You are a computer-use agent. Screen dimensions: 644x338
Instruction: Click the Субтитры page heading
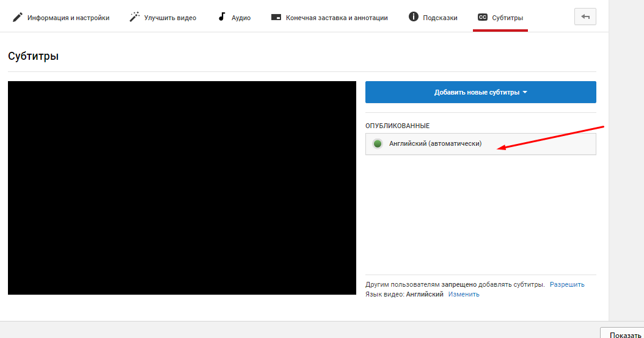point(33,56)
